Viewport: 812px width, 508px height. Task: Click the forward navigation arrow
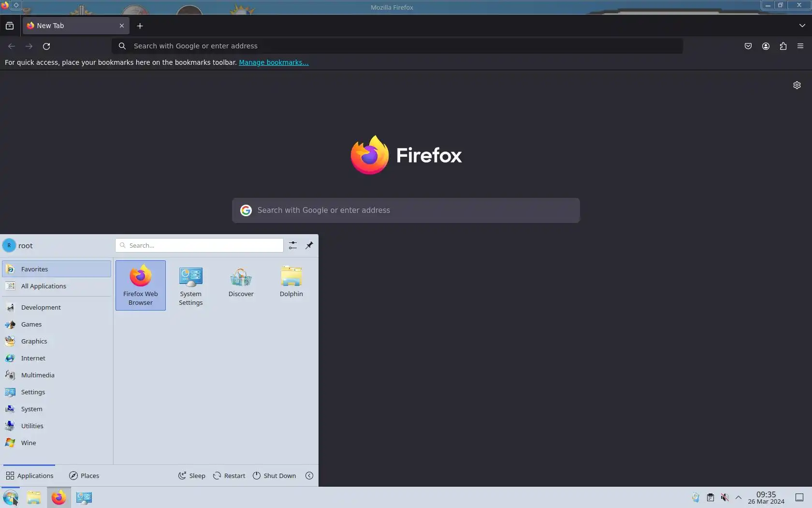[x=29, y=46]
